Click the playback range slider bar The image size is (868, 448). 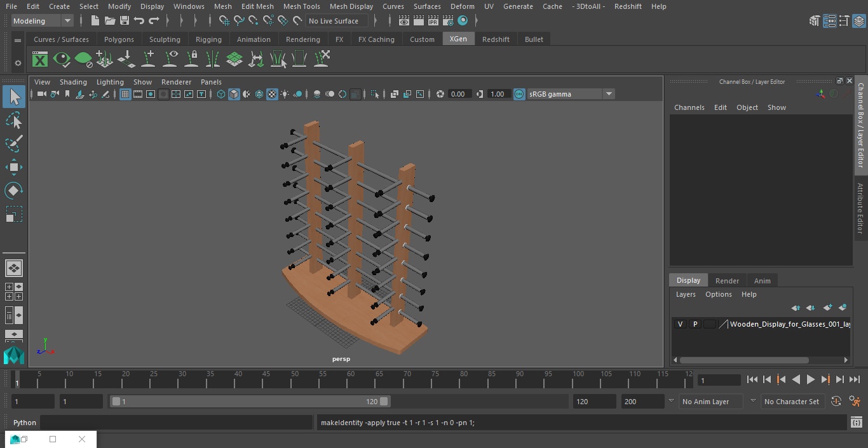point(250,402)
